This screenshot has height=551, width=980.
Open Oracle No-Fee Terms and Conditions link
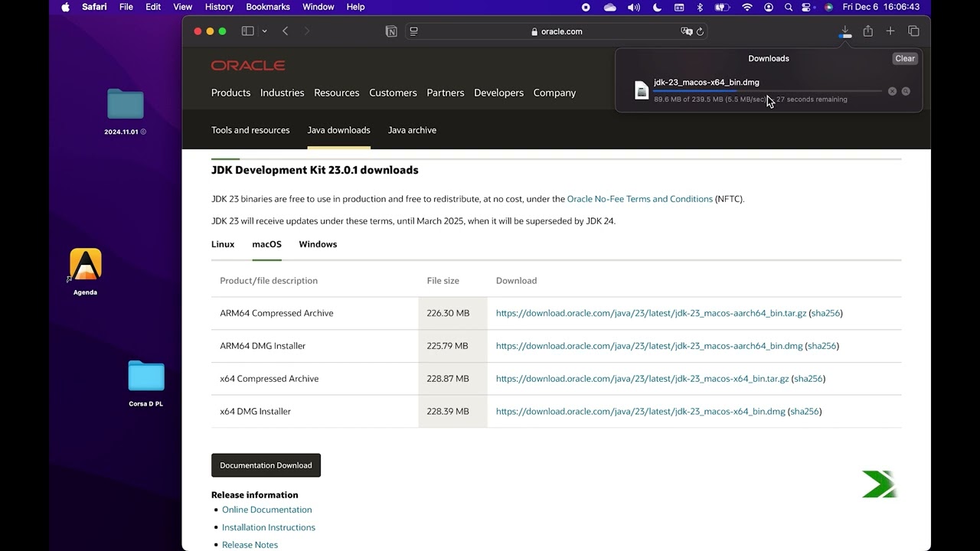click(640, 199)
